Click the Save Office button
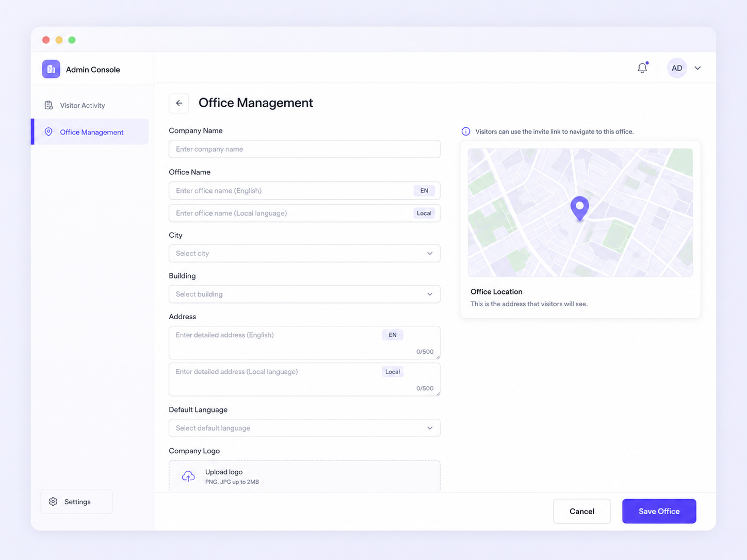Screen dimensions: 747x560 tap(659, 512)
